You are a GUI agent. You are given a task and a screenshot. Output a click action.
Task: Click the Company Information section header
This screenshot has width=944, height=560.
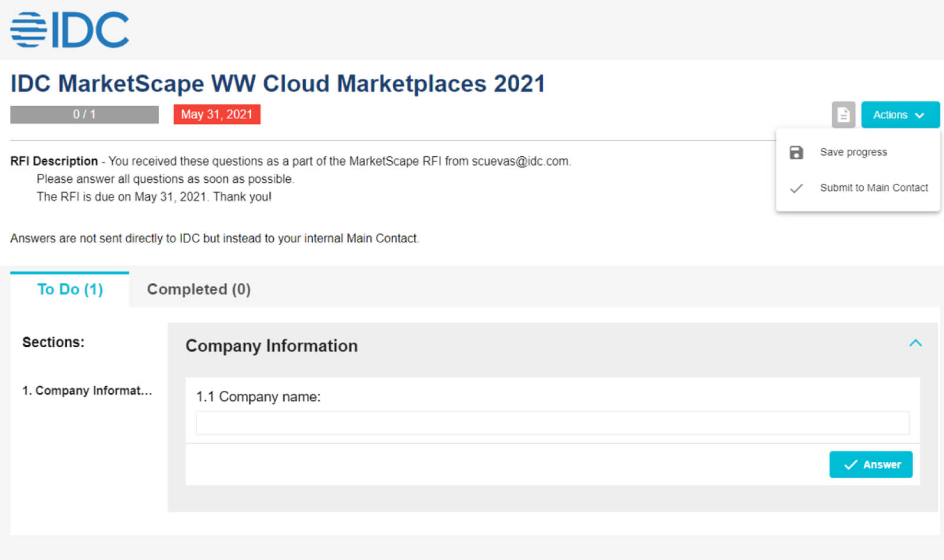coord(271,346)
